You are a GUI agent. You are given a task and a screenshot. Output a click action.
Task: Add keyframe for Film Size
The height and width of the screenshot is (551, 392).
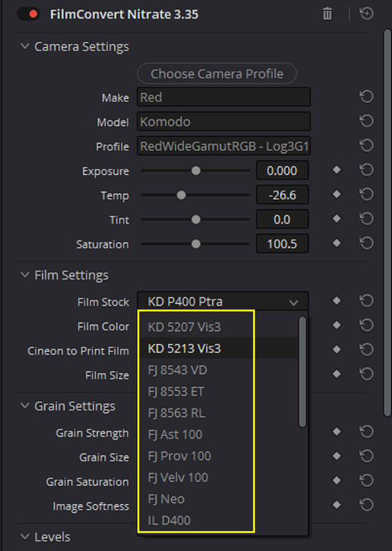click(x=336, y=374)
